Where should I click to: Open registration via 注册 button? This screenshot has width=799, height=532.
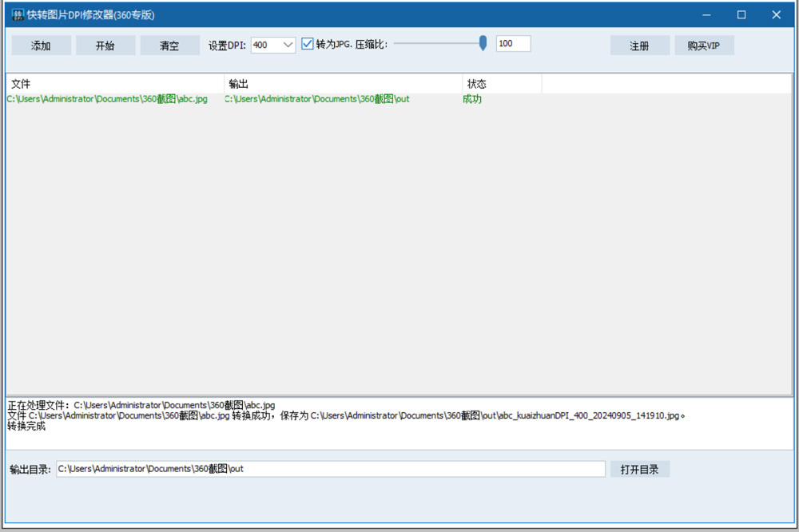tap(640, 46)
